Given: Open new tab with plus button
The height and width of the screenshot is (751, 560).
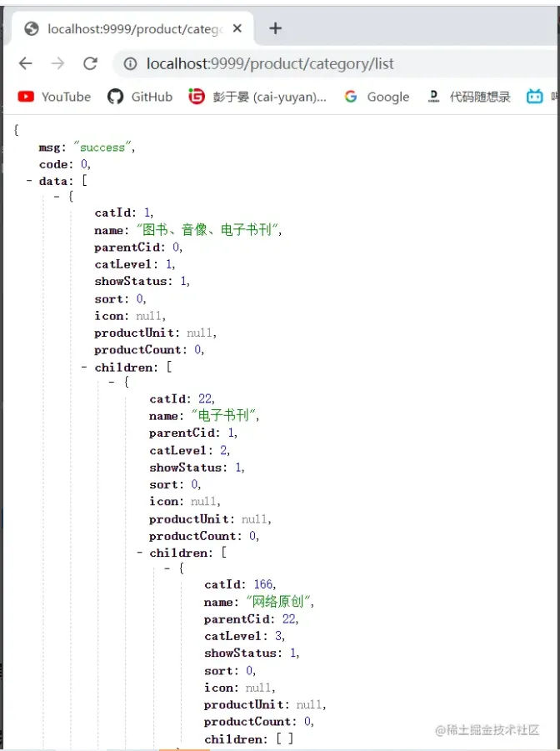Looking at the screenshot, I should [276, 28].
